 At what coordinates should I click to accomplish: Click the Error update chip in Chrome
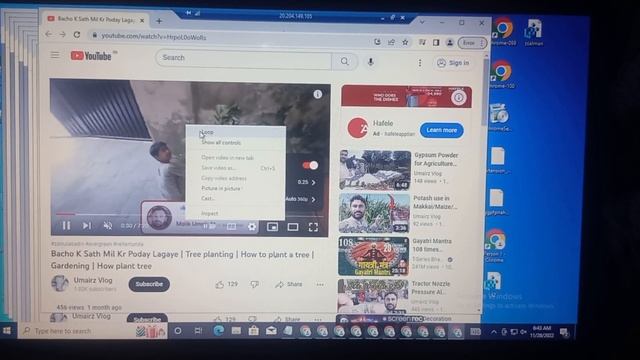472,43
